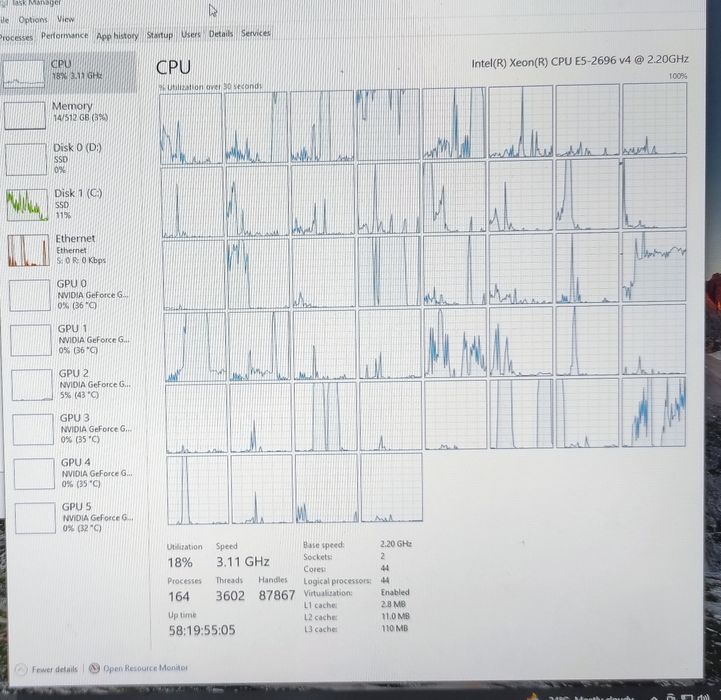Click the Processes count 164
This screenshot has height=700, width=721.
click(179, 597)
